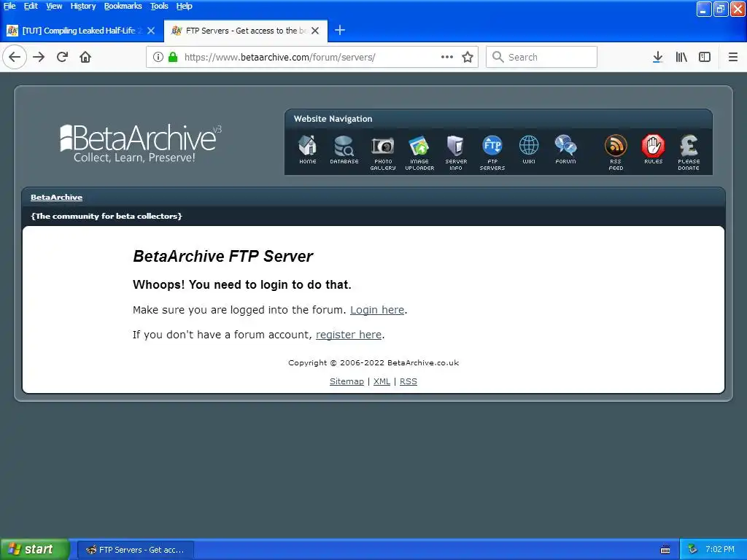Viewport: 747px width, 560px height.
Task: Open the XML footer link
Action: point(382,381)
